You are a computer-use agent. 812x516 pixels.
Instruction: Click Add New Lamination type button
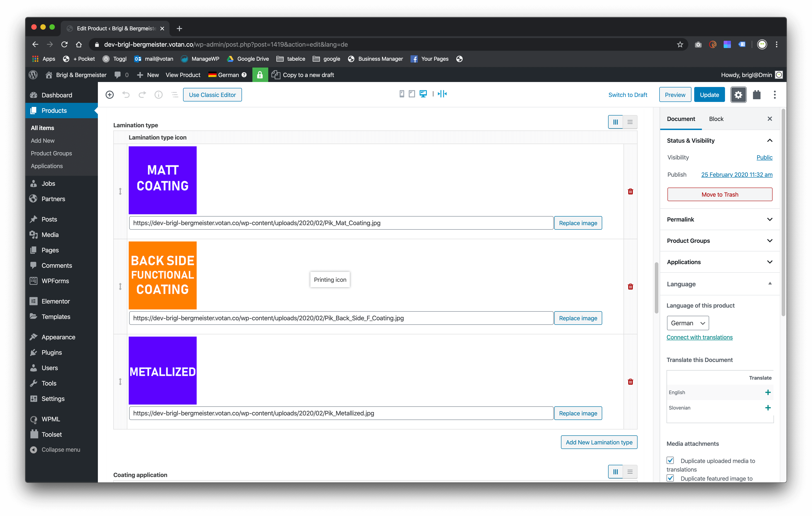tap(599, 442)
